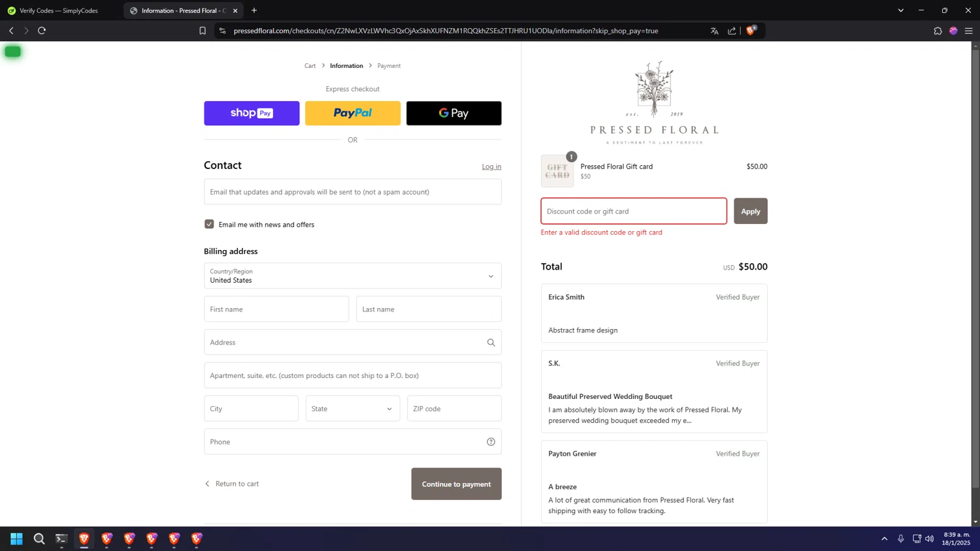The height and width of the screenshot is (551, 980).
Task: Open the microphone tray icon
Action: (x=901, y=539)
